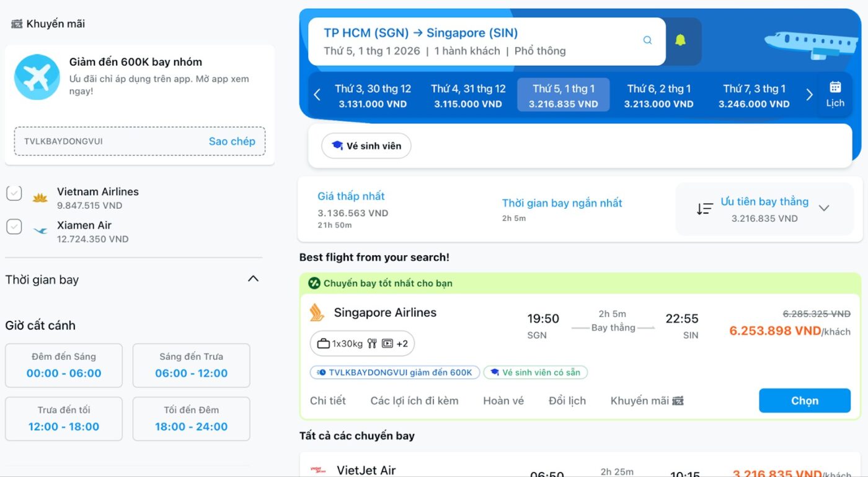The image size is (868, 477).
Task: Switch to the Hoàn vé tab
Action: pos(503,401)
